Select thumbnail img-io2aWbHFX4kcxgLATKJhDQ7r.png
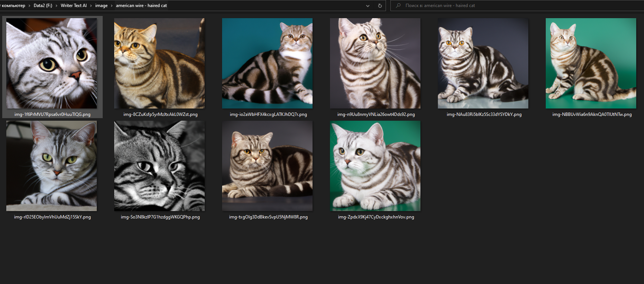644x284 pixels. pos(267,63)
